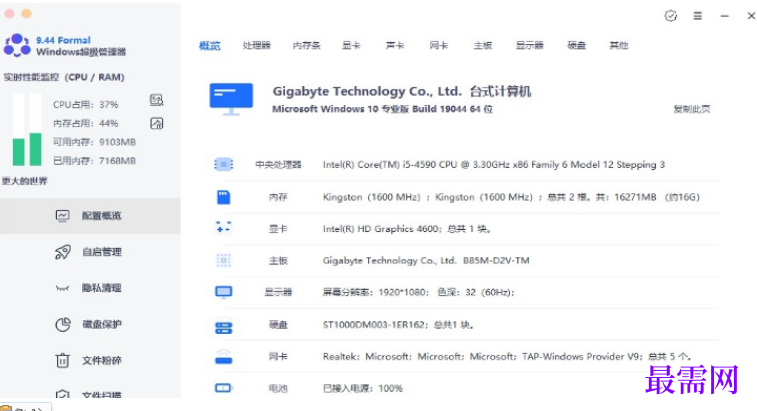This screenshot has width=757, height=411.
Task: Click the 硬盘 disk drive icon
Action: tap(224, 328)
